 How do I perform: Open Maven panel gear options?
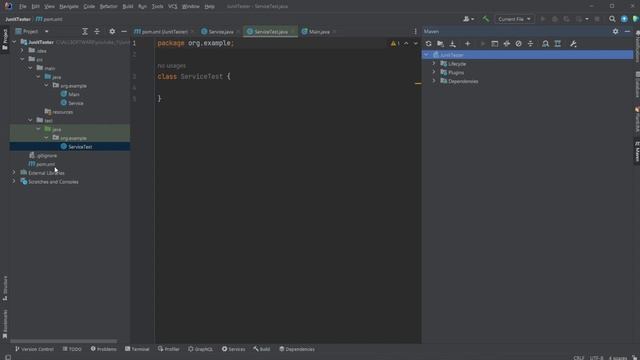[615, 31]
